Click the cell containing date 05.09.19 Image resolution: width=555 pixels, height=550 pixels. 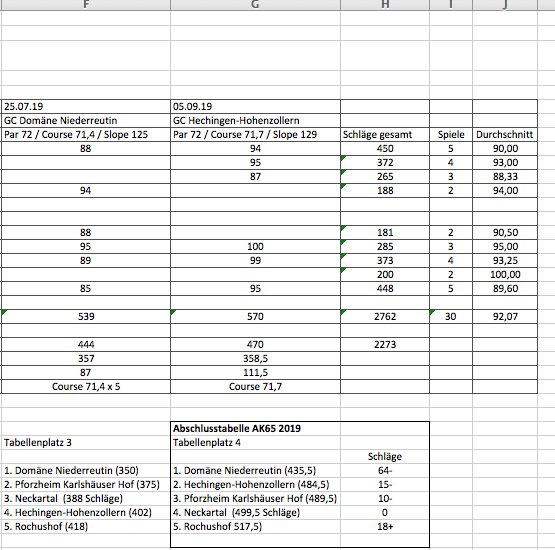255,107
